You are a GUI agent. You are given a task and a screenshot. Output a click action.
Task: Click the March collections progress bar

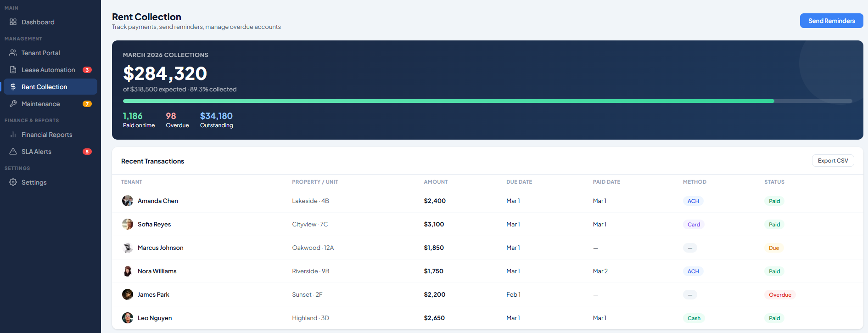point(487,101)
